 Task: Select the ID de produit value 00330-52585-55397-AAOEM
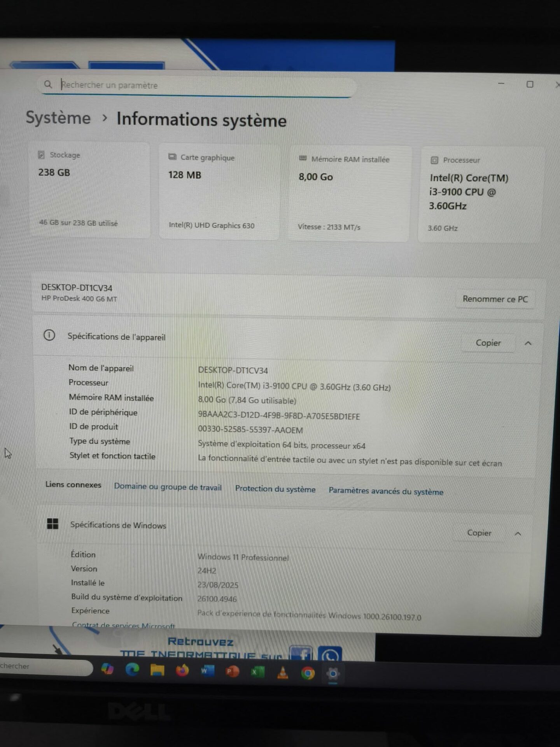(250, 430)
